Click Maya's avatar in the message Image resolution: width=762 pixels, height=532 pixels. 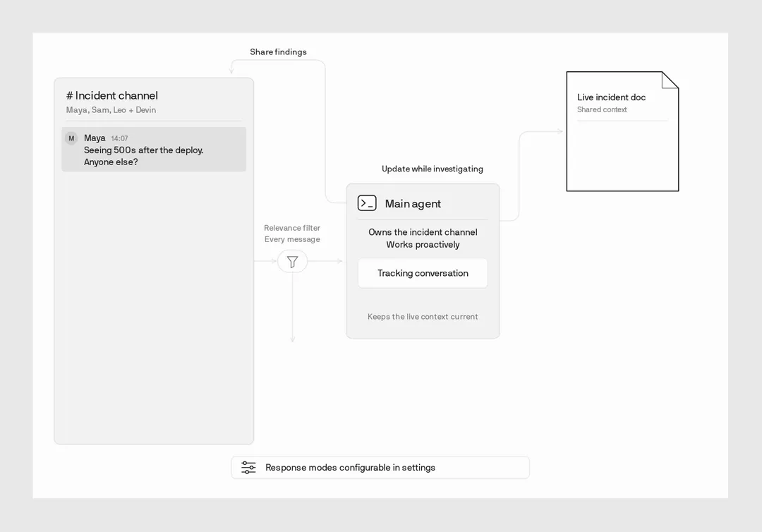[x=71, y=138]
